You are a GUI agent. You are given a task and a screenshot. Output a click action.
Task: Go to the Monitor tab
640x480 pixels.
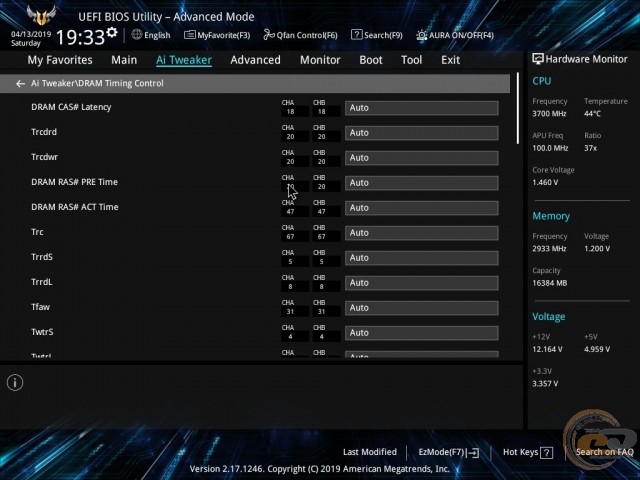(x=320, y=60)
